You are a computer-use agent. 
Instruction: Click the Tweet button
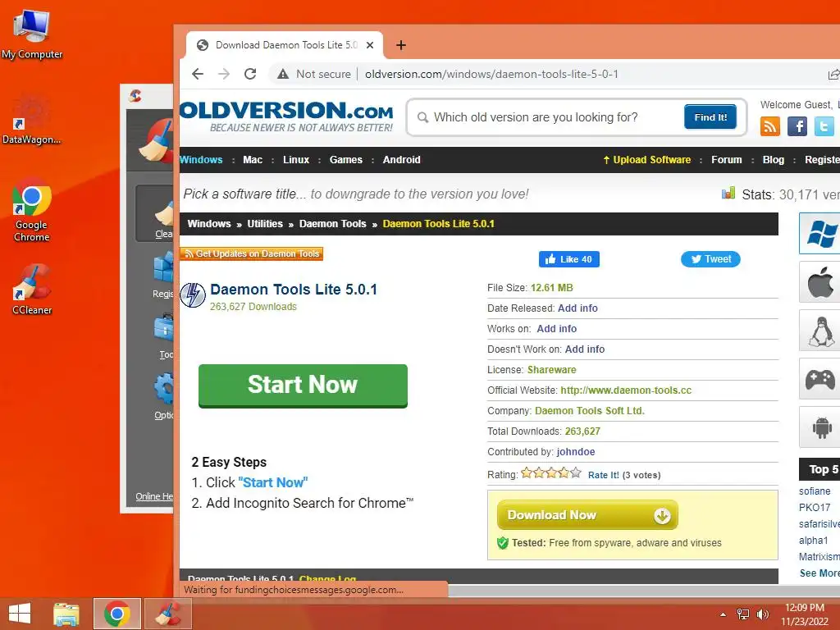(710, 259)
